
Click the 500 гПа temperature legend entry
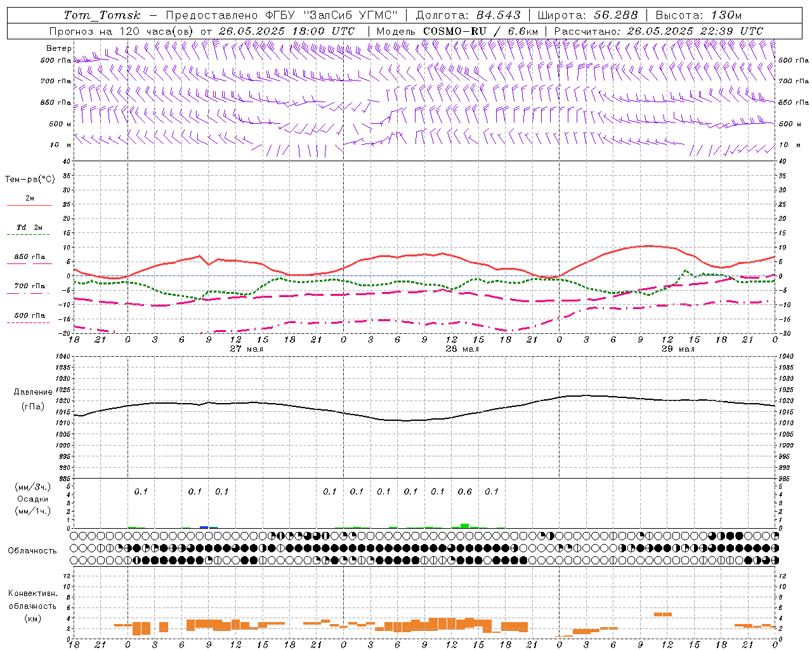pos(29,318)
